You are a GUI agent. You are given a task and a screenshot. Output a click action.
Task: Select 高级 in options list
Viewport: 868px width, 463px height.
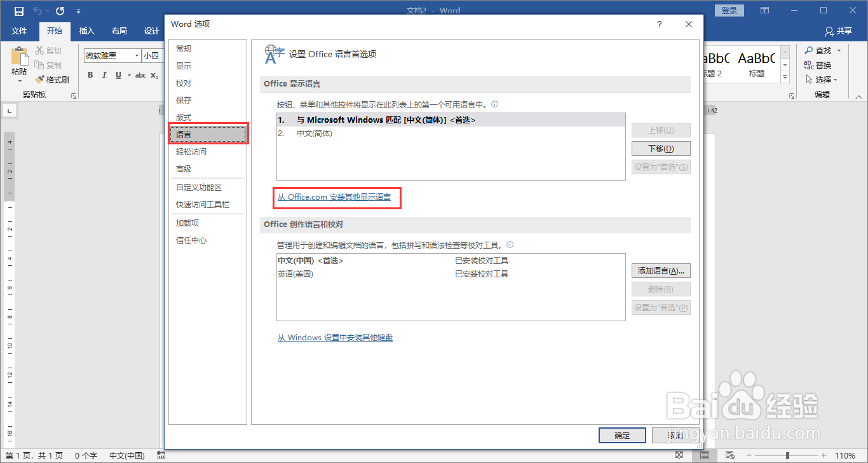207,169
